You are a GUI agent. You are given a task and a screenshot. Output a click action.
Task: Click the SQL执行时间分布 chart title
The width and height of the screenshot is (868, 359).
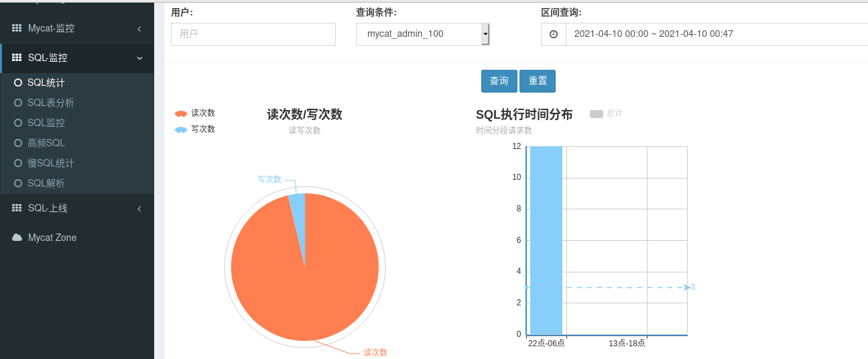pyautogui.click(x=524, y=114)
